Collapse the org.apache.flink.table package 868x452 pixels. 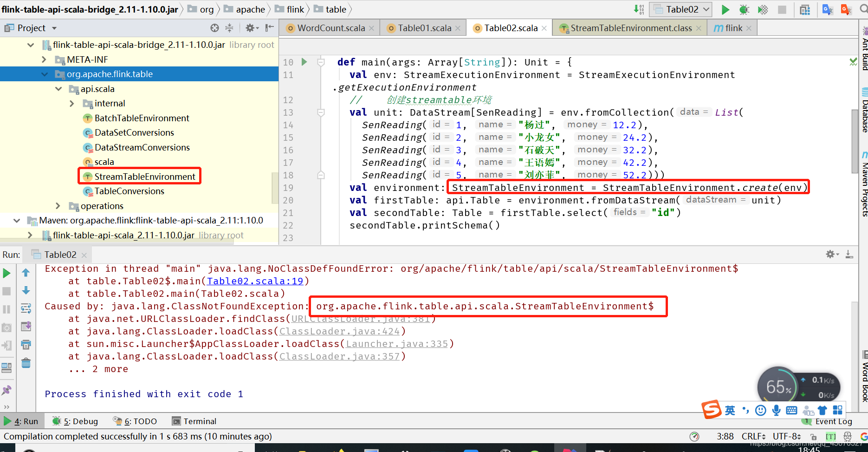[x=45, y=74]
